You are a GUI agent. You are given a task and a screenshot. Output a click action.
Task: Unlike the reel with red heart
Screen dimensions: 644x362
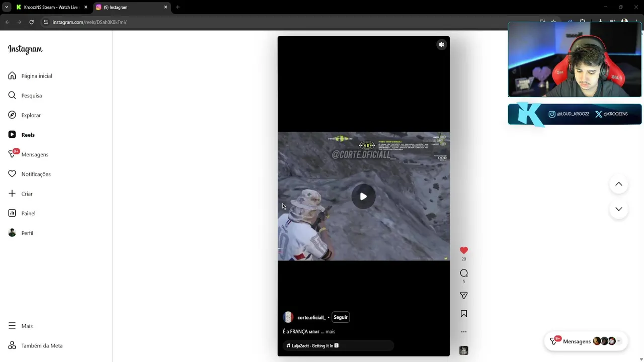coord(464,250)
